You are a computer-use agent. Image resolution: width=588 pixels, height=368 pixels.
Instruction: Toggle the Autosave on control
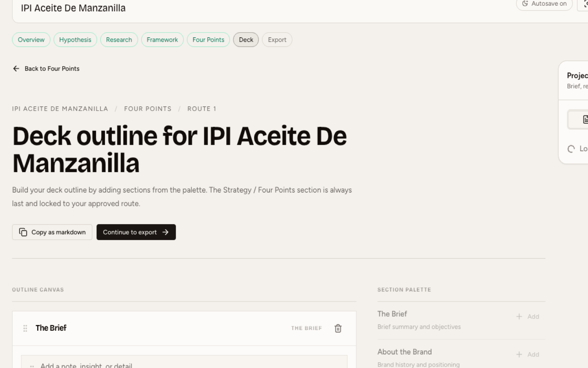pyautogui.click(x=544, y=4)
